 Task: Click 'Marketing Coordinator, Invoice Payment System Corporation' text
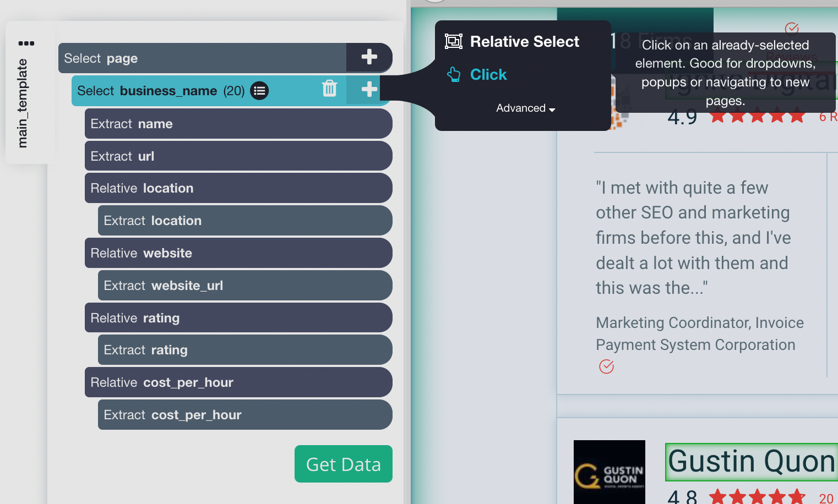pyautogui.click(x=700, y=333)
